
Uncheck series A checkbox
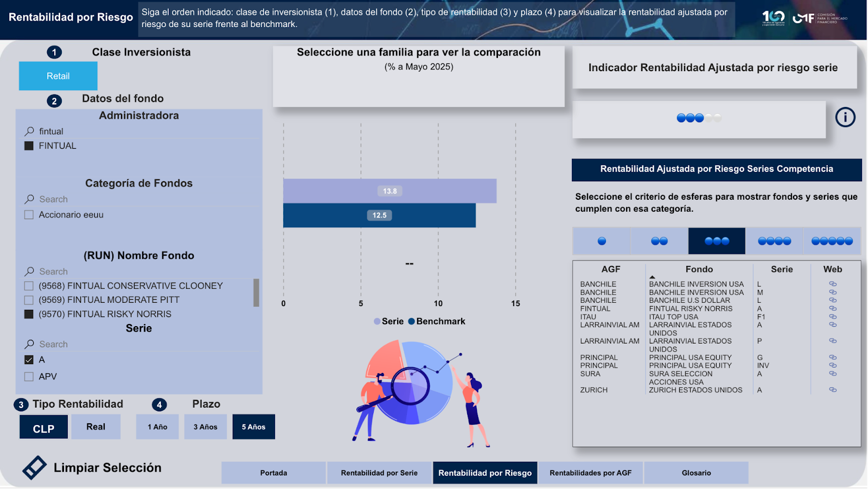click(x=29, y=360)
